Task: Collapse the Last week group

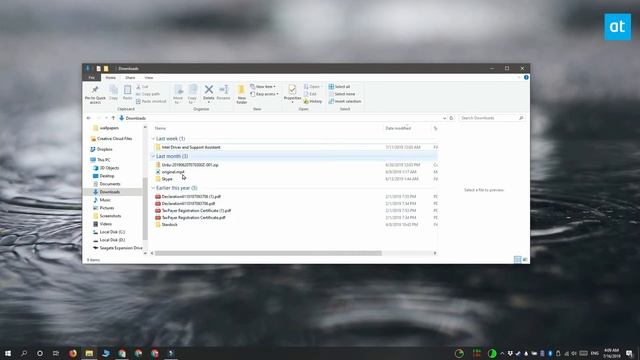Action: tap(153, 139)
